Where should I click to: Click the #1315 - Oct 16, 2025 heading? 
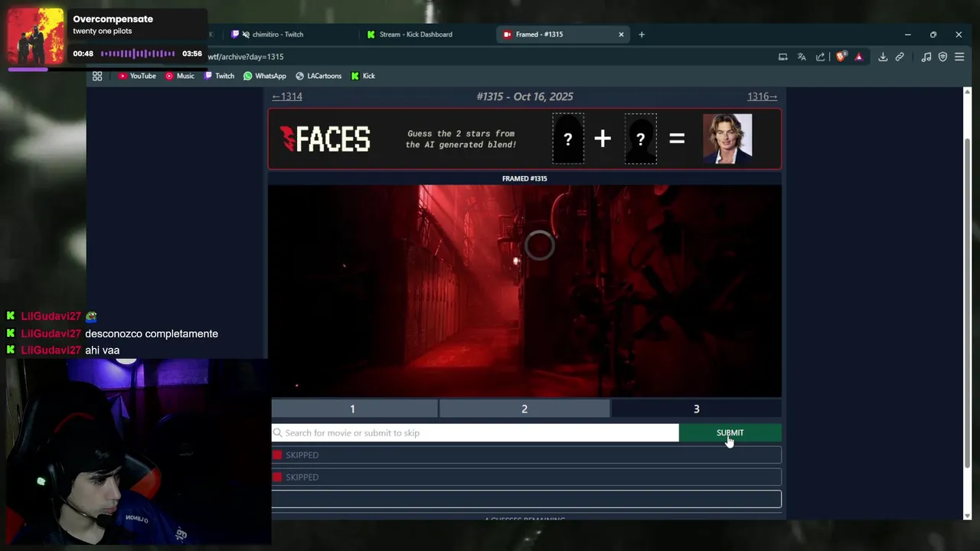point(524,96)
